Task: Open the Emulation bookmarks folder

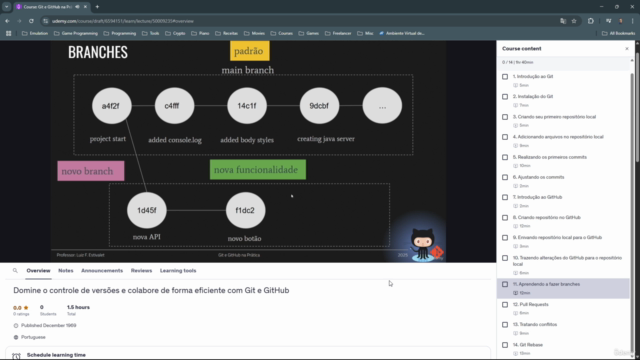Action: tap(35, 33)
